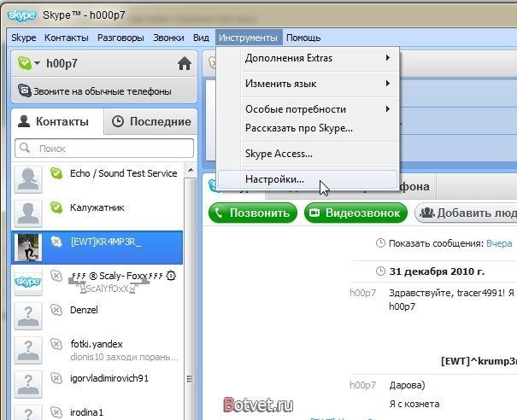Open the Контакты menu
The width and height of the screenshot is (517, 420).
coord(67,38)
